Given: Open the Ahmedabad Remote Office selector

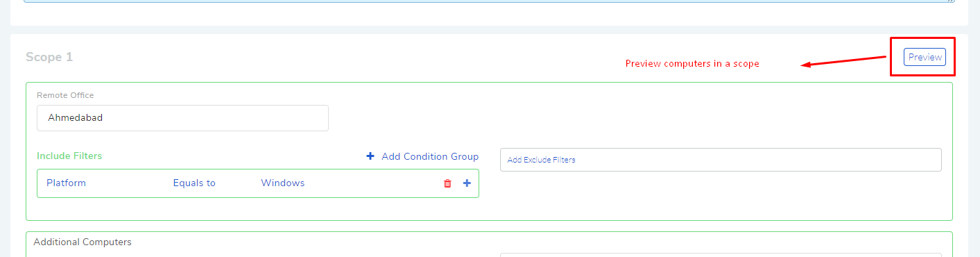Looking at the screenshot, I should 182,118.
